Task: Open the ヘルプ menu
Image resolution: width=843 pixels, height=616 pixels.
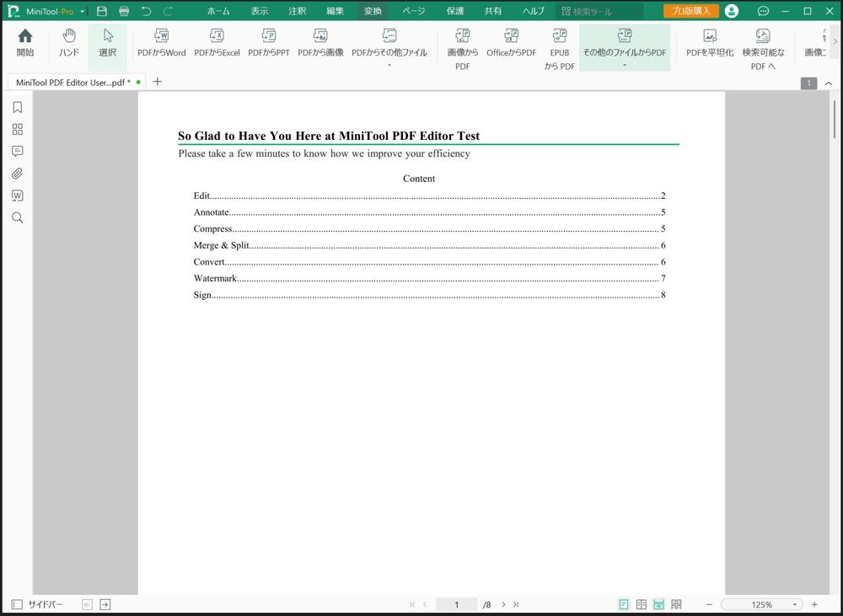Action: (x=533, y=11)
